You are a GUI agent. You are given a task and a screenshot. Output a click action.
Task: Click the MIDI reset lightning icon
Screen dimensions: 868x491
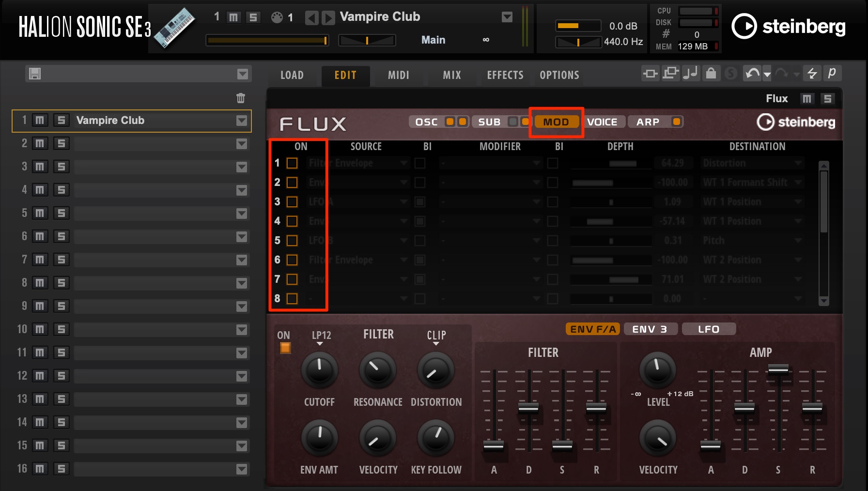tap(812, 73)
